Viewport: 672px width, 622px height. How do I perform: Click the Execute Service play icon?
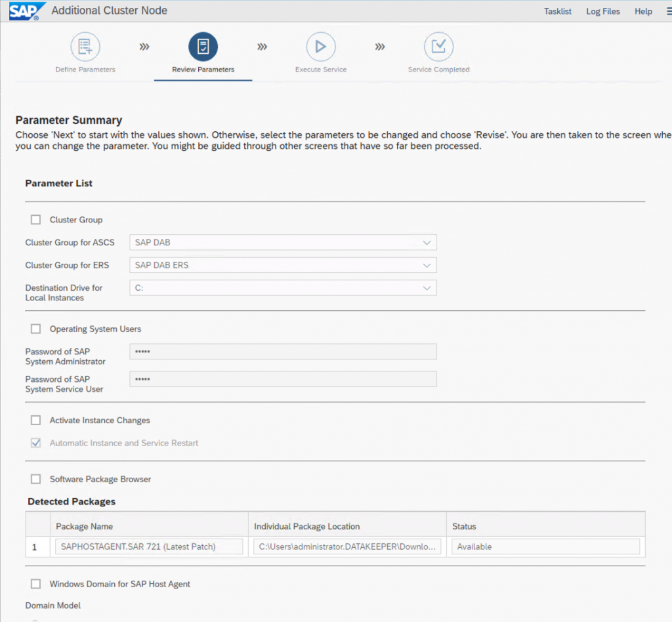click(321, 47)
